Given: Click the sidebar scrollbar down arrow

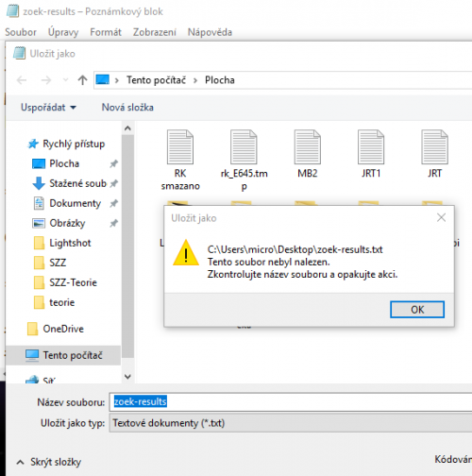Looking at the screenshot, I should [127, 377].
